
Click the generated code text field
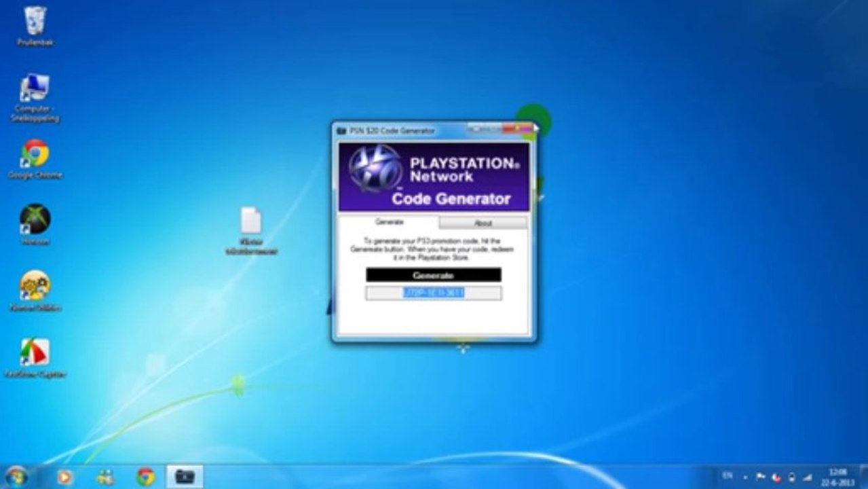[434, 293]
